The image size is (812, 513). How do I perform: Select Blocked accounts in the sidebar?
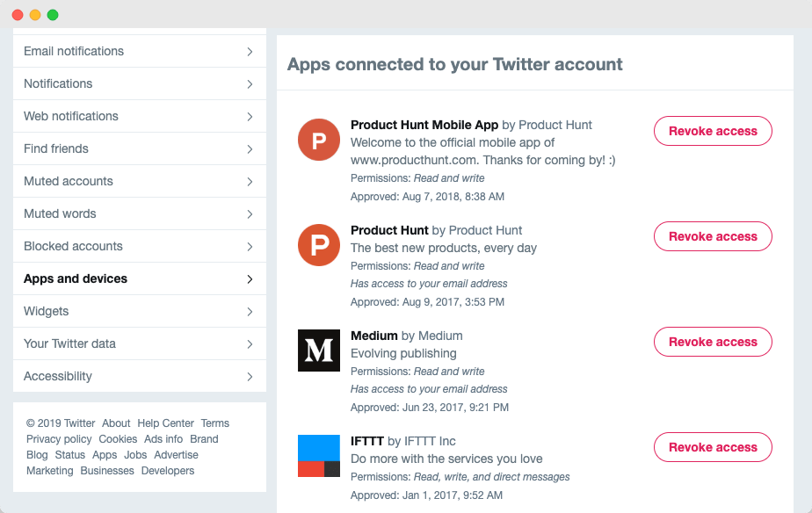pyautogui.click(x=140, y=246)
